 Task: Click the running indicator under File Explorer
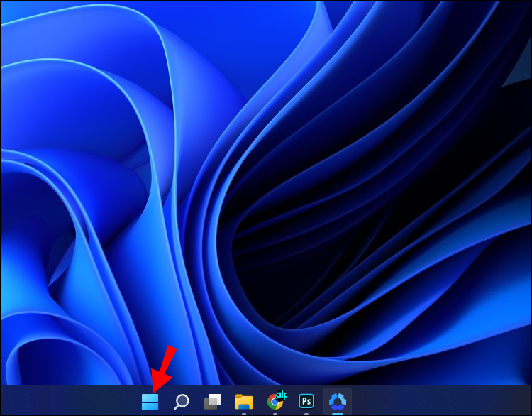(x=244, y=413)
